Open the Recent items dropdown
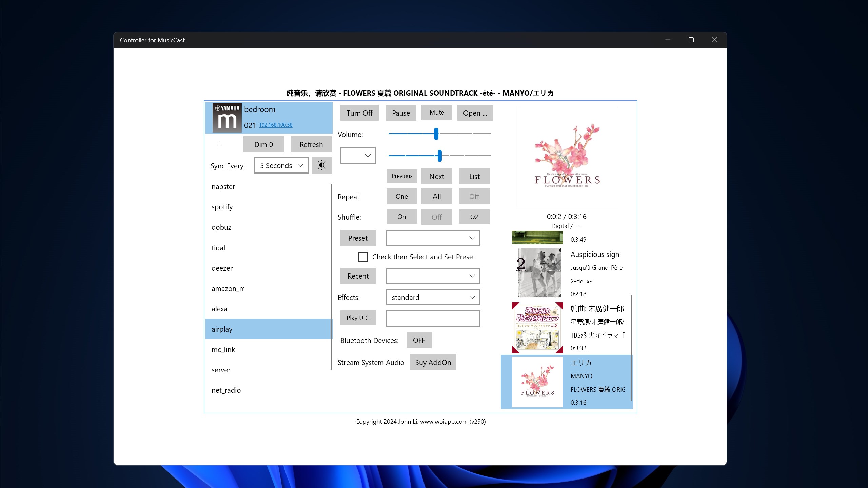 tap(433, 276)
